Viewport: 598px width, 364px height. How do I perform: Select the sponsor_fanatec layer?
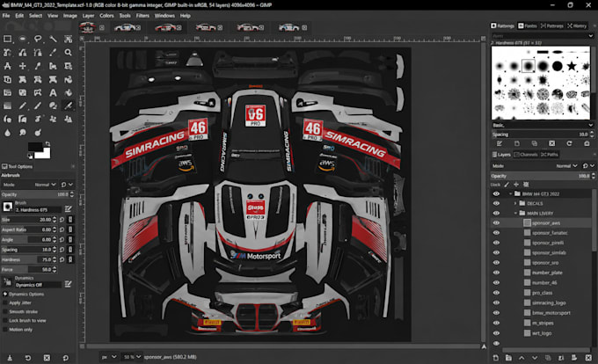pyautogui.click(x=550, y=233)
